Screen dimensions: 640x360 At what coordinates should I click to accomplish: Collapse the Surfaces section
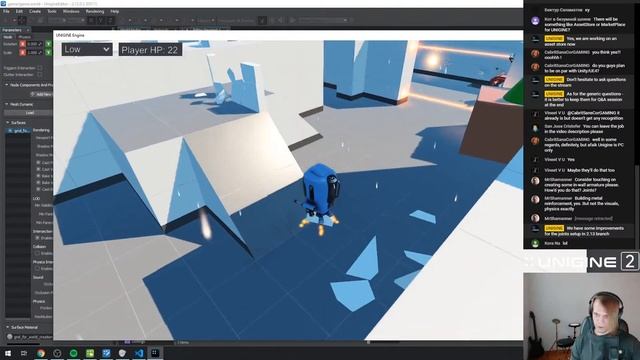pos(7,122)
